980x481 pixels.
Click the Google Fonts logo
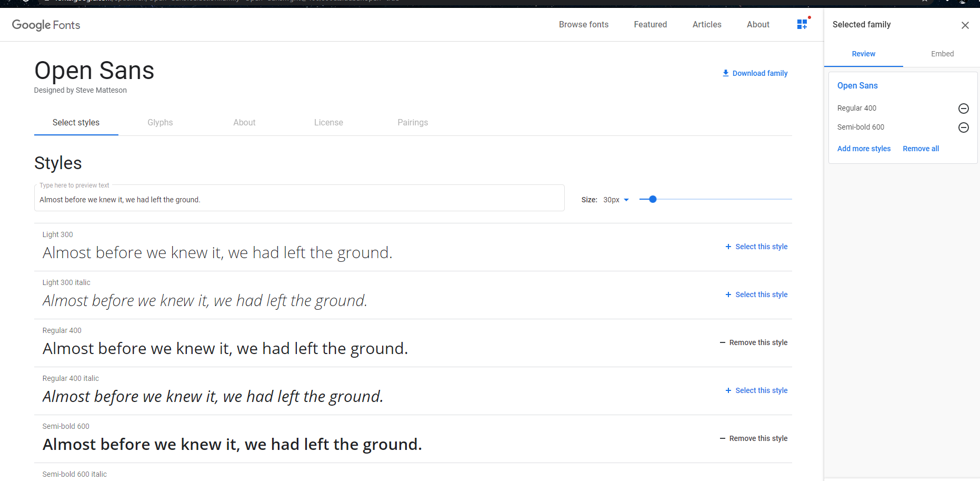pos(46,25)
